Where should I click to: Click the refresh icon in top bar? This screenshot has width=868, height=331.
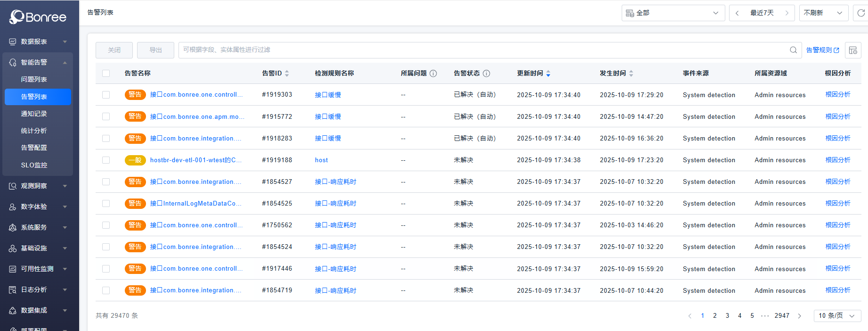click(x=860, y=13)
